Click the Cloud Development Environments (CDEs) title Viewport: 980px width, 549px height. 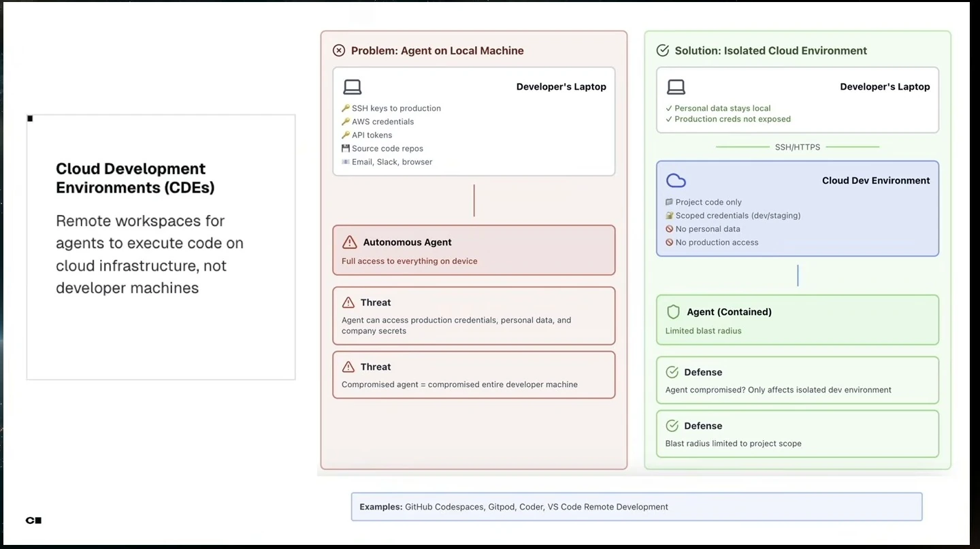coord(135,178)
